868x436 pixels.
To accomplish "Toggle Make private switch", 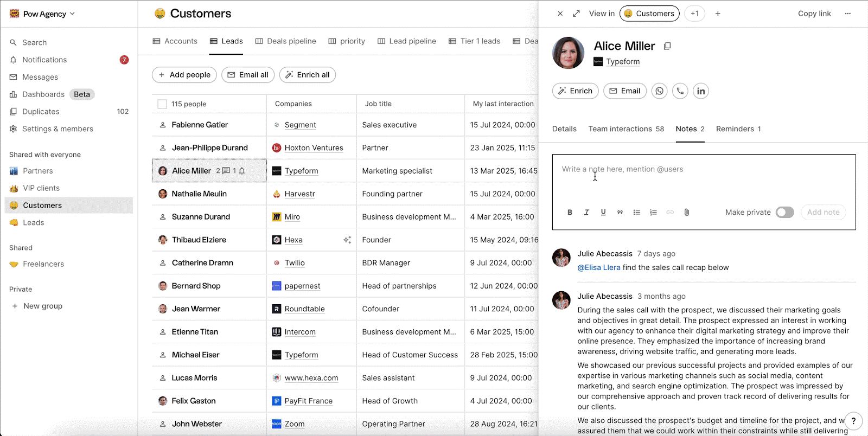I will [x=784, y=213].
